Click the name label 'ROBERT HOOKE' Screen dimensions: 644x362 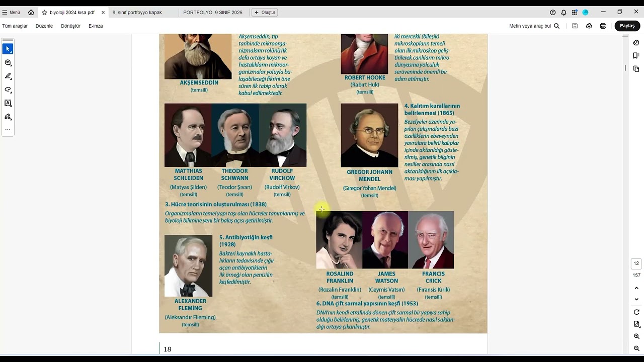[x=365, y=78]
